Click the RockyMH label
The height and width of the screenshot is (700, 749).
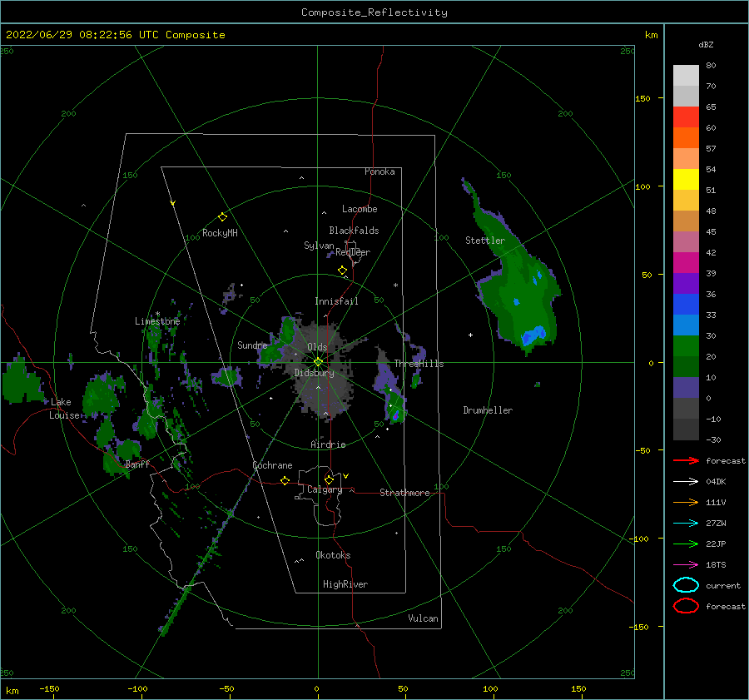(220, 233)
